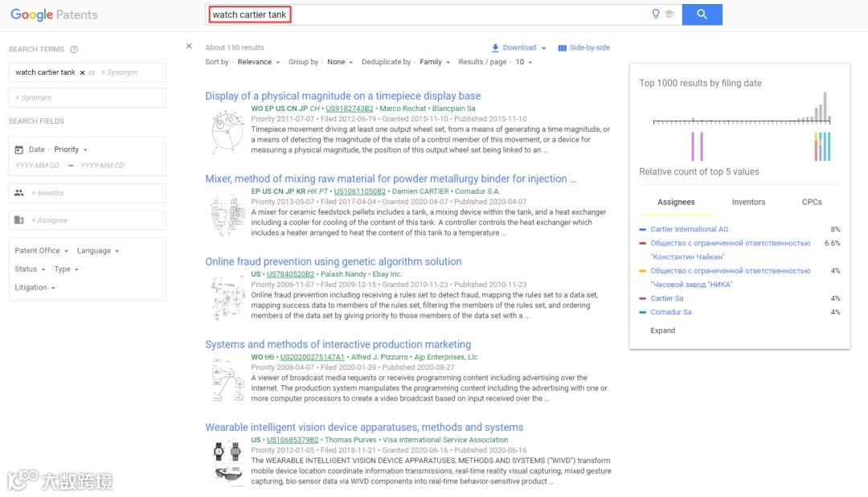Click the Side-by-side view link
868x497 pixels.
(x=590, y=47)
